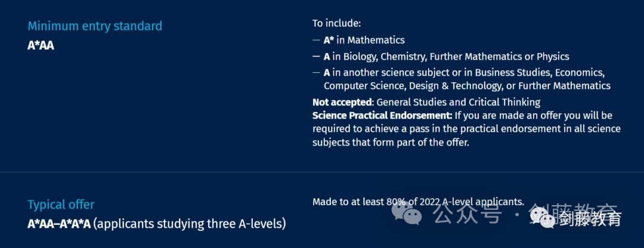
Task: Click the dash bullet before A* in Mathematics
Action: pyautogui.click(x=316, y=40)
